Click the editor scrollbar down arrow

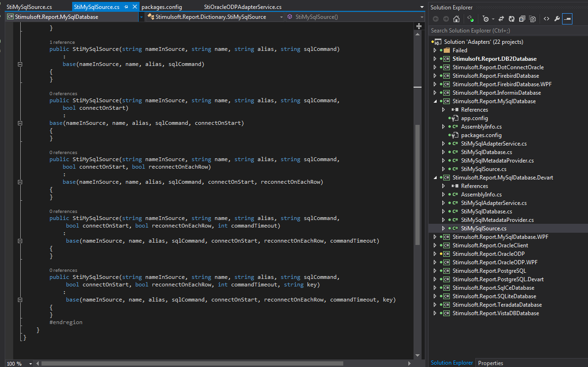pyautogui.click(x=417, y=356)
